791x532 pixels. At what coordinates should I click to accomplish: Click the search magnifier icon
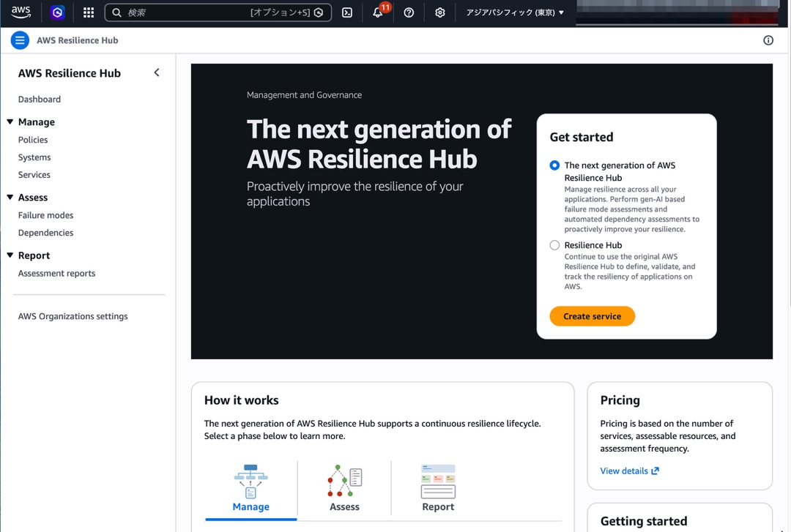tap(116, 12)
